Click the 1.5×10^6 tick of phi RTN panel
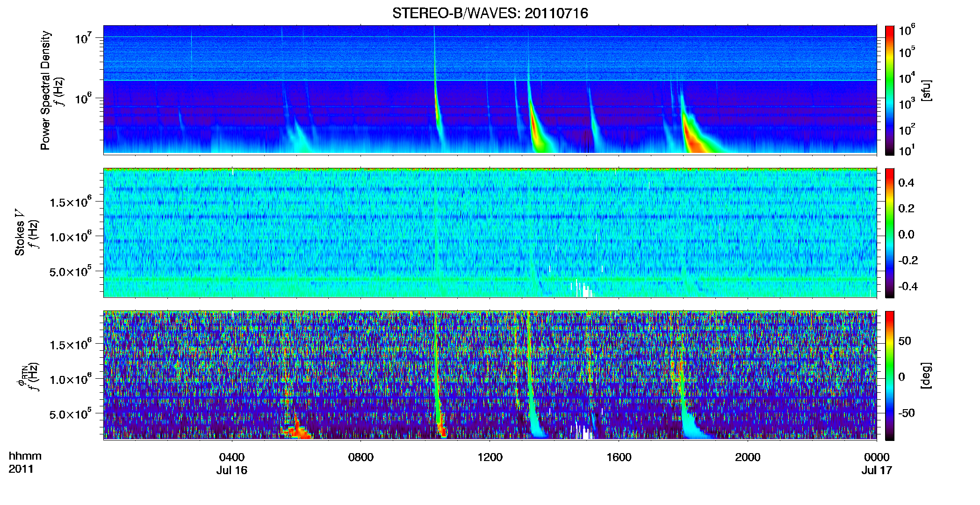Viewport: 980px width, 505px height. pyautogui.click(x=71, y=344)
